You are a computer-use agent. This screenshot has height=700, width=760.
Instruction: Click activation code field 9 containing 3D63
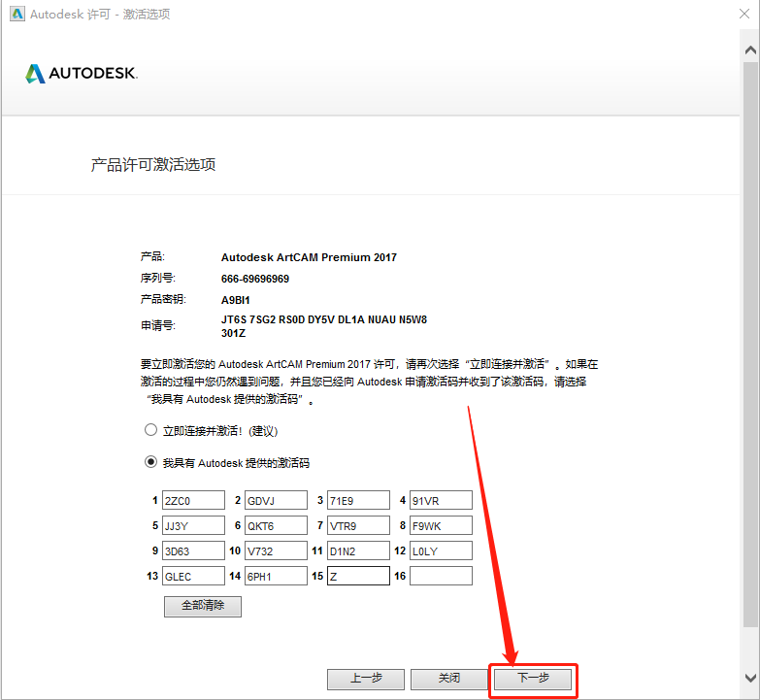point(193,550)
